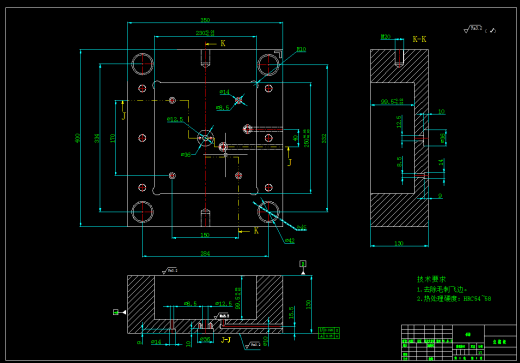Select the 14 dimension in K-K section
Screen dimensions: 520x363
441,162
